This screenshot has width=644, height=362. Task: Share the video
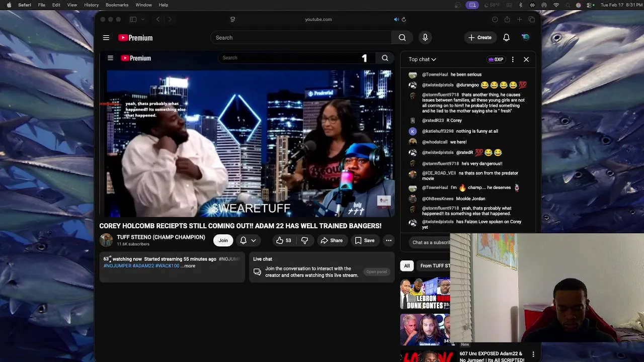332,240
